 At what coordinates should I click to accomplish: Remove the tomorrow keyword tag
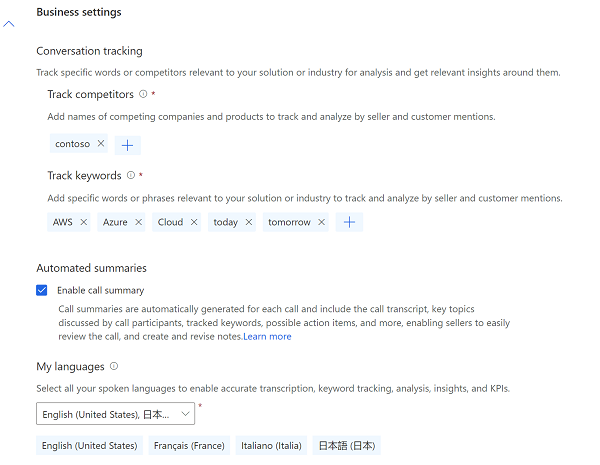(321, 222)
